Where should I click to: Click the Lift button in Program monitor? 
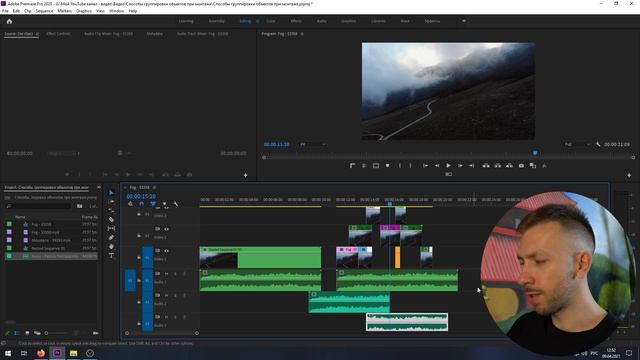pyautogui.click(x=486, y=166)
